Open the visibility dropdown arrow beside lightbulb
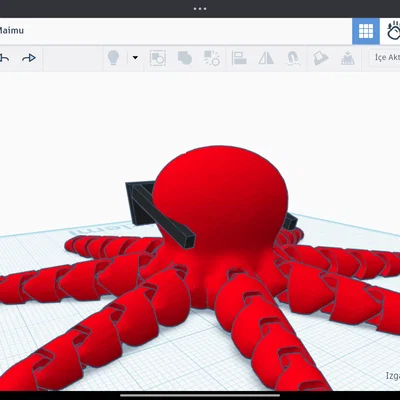The image size is (400, 400). tap(135, 58)
